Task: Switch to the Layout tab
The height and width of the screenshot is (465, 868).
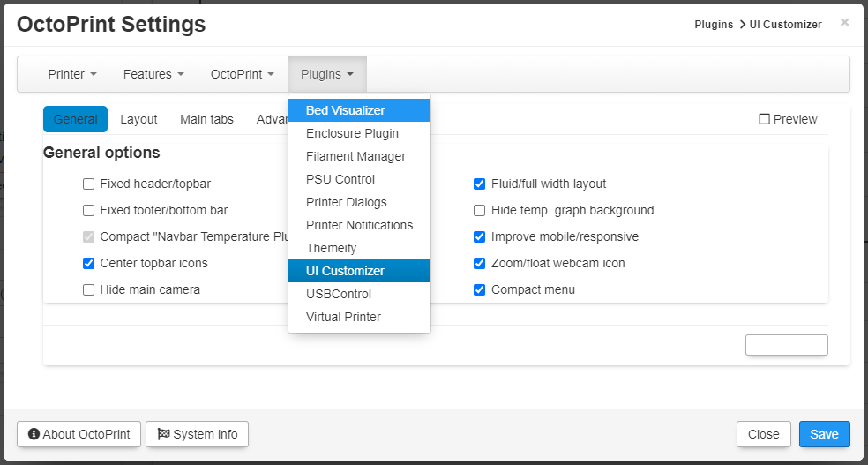Action: 139,119
